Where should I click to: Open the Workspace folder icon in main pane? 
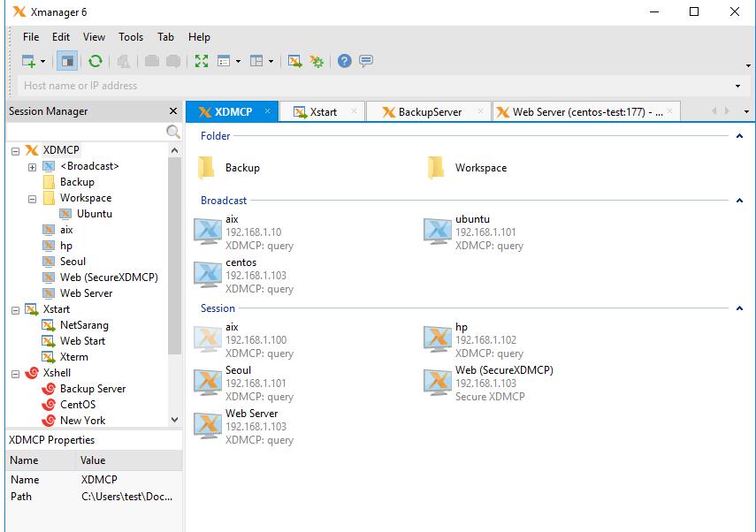(x=436, y=168)
